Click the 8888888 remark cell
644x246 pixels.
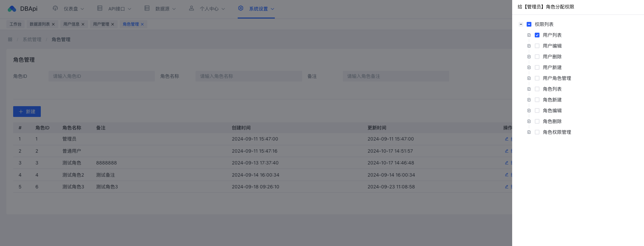click(107, 163)
